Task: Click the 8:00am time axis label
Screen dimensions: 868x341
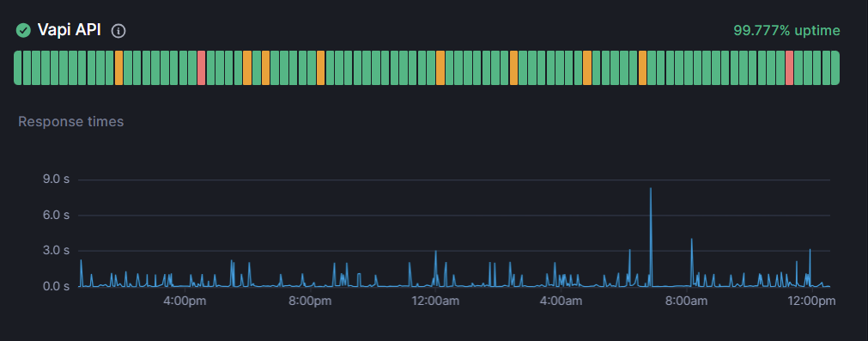Action: [687, 301]
